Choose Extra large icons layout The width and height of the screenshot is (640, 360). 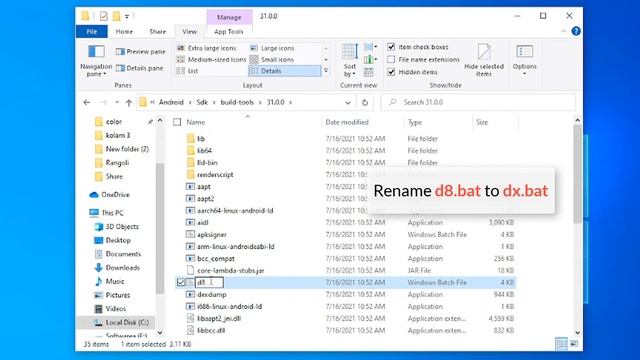[x=207, y=48]
